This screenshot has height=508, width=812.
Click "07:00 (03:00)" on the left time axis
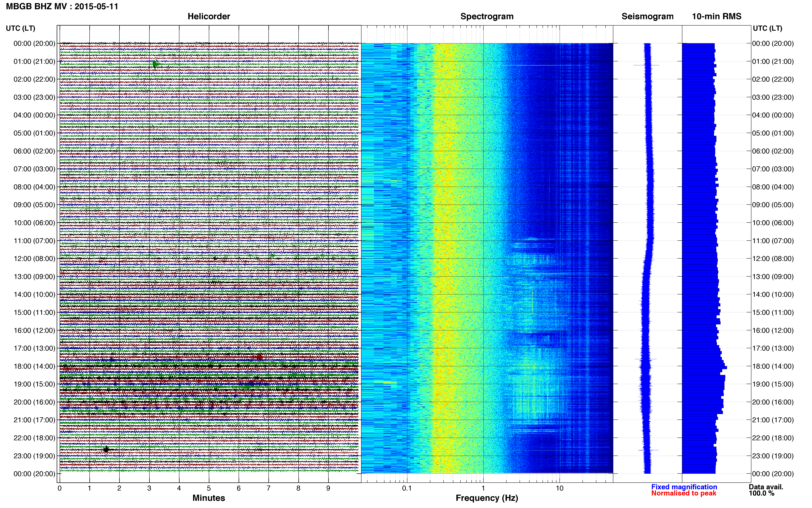(34, 169)
